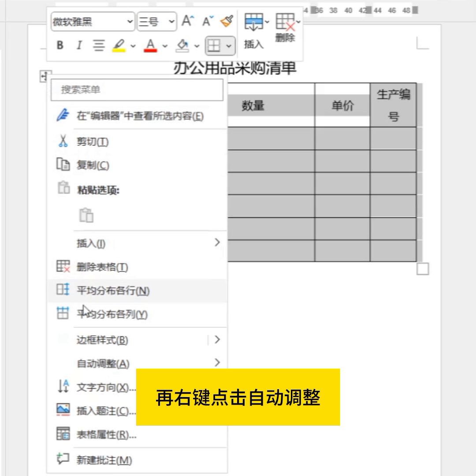Toggle italic formatting in mini toolbar
Image resolution: width=476 pixels, height=476 pixels.
[x=79, y=45]
